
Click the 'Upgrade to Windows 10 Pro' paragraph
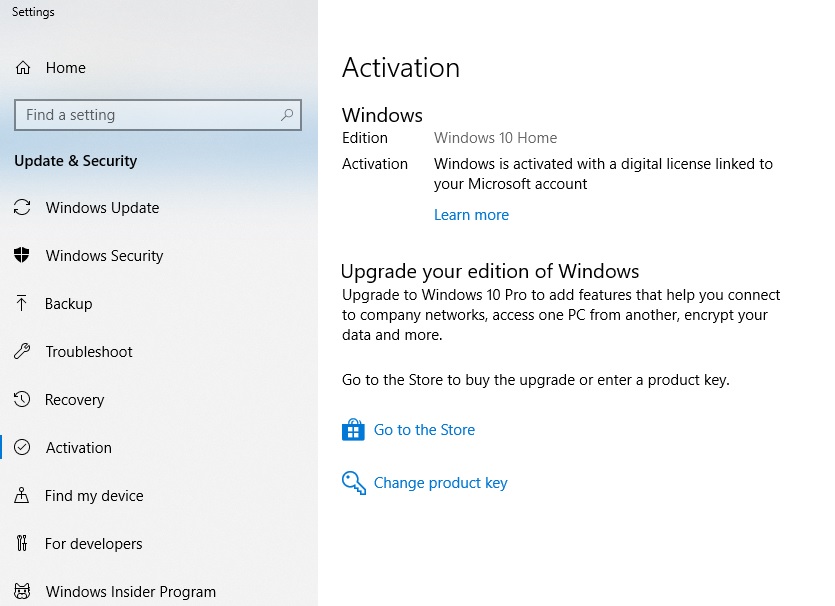(x=561, y=315)
